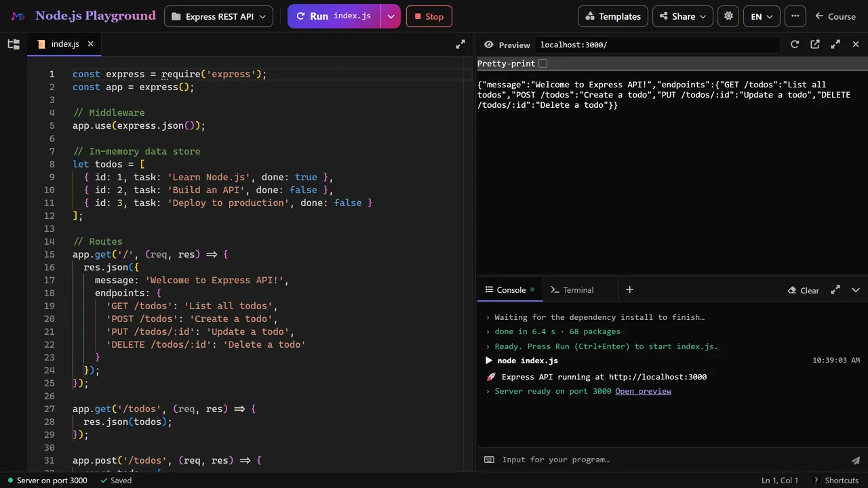Focus the program input field
The image size is (868, 488).
pyautogui.click(x=671, y=460)
